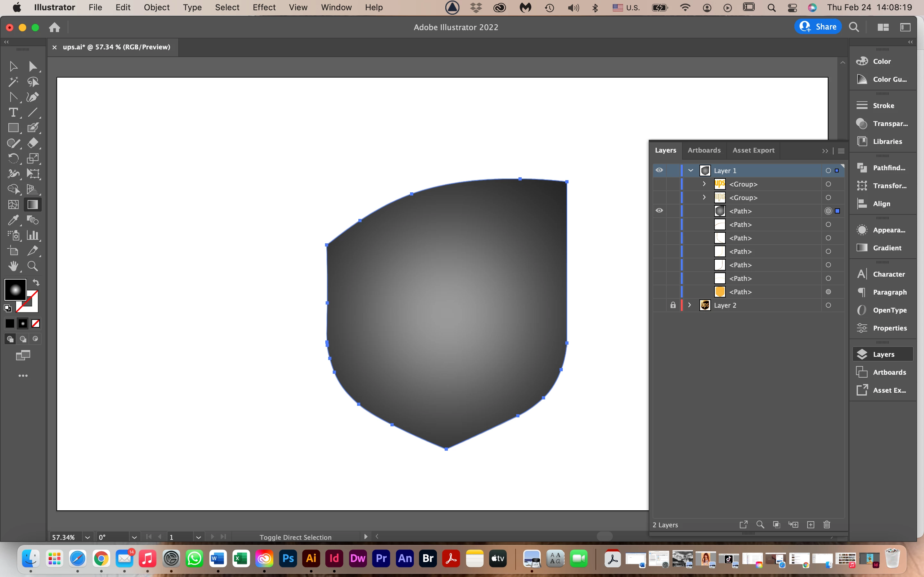
Task: Select the Type tool
Action: tap(13, 113)
